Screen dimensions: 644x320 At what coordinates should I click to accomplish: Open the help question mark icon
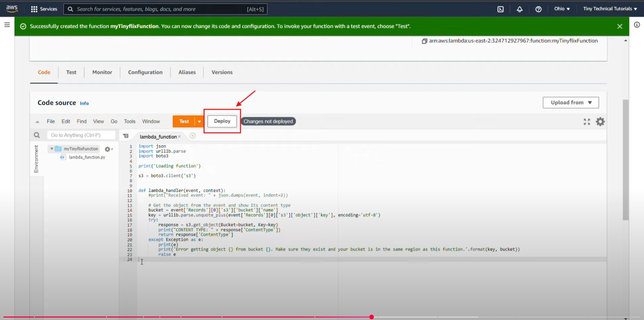[x=538, y=9]
